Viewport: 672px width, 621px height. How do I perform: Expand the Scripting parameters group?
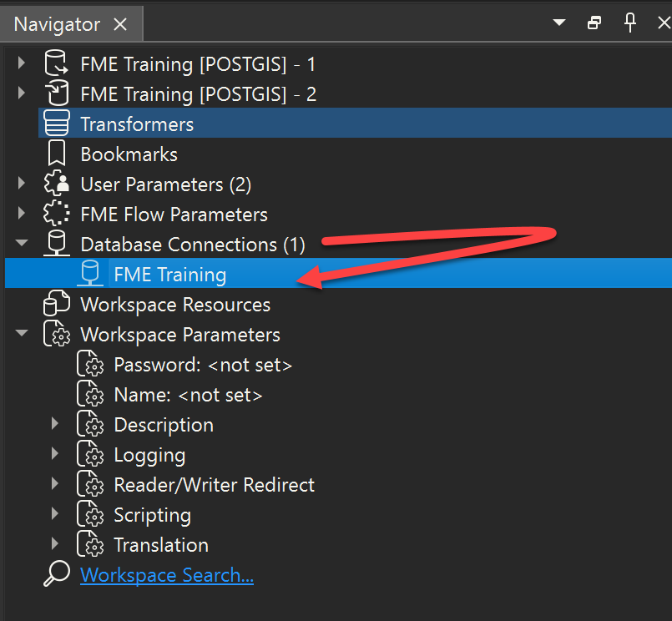click(55, 515)
